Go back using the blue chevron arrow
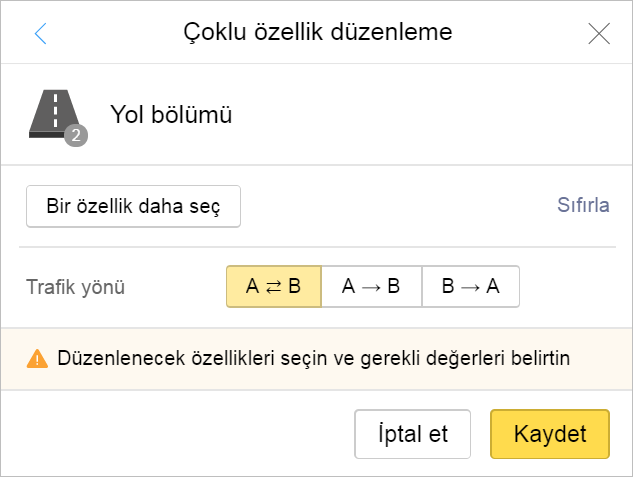Viewport: 633px width, 477px height. [x=40, y=33]
